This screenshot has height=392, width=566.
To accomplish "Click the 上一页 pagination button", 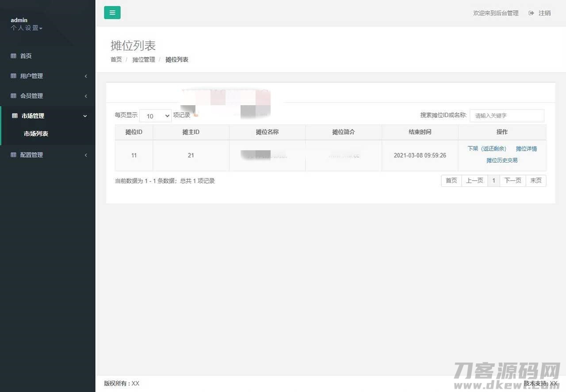I will (474, 181).
